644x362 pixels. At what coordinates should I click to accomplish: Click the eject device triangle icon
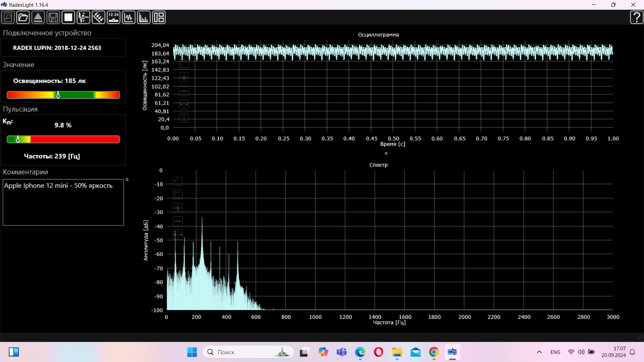(38, 17)
